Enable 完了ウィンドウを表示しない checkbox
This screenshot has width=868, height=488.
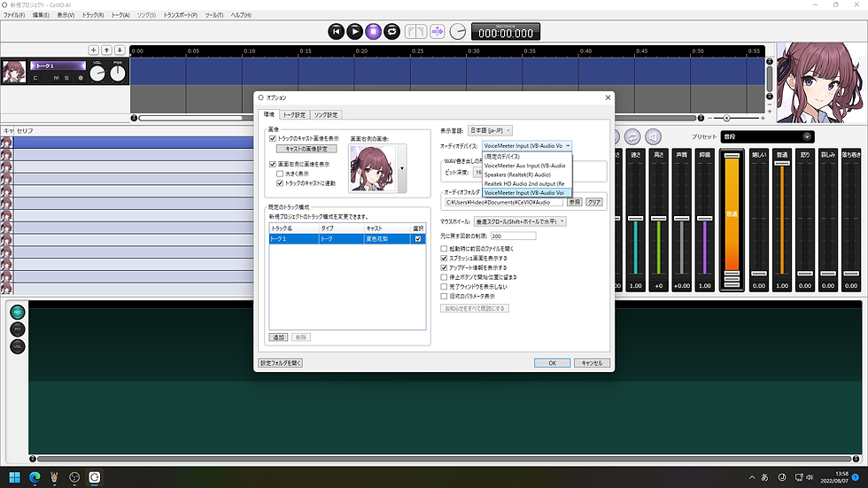(x=444, y=287)
